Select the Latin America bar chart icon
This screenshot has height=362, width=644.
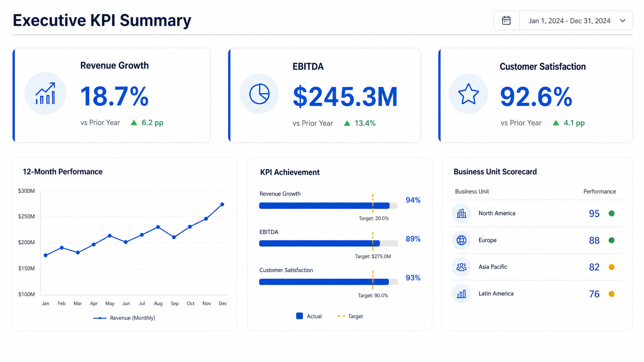(461, 294)
